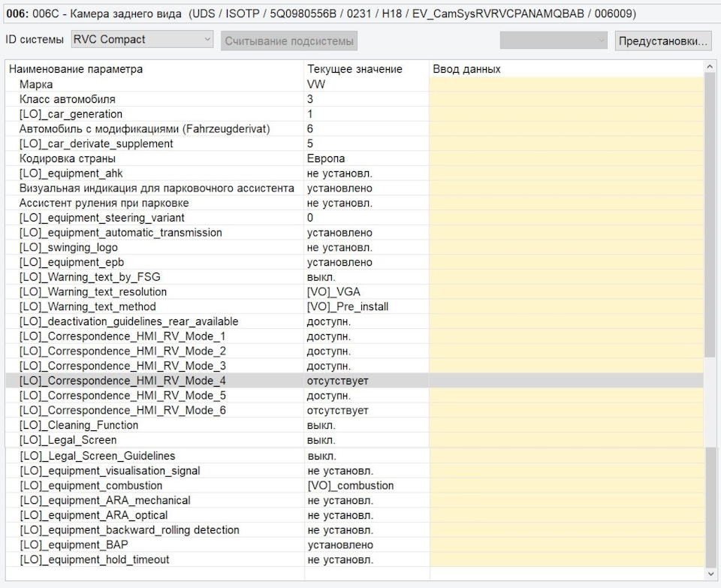Image resolution: width=721 pixels, height=588 pixels.
Task: Click the value [VO]_Pre_install
Action: (x=348, y=306)
